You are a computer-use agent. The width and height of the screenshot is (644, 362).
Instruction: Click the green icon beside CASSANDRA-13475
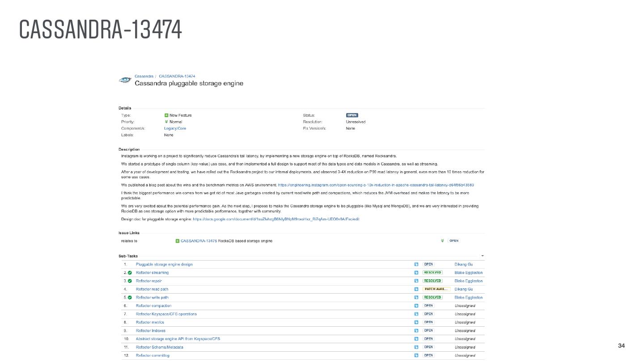point(178,241)
